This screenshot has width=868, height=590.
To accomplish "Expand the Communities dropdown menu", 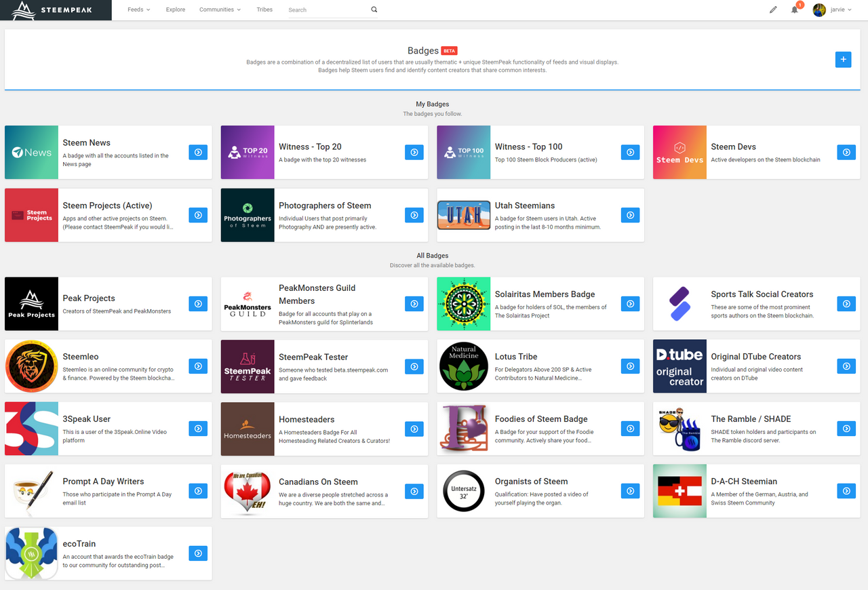I will pos(220,9).
